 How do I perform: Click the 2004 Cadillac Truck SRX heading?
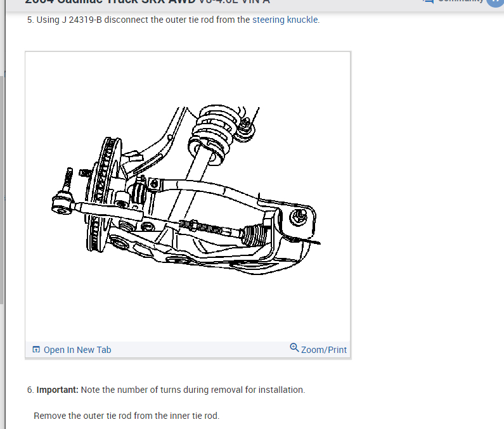point(147,2)
